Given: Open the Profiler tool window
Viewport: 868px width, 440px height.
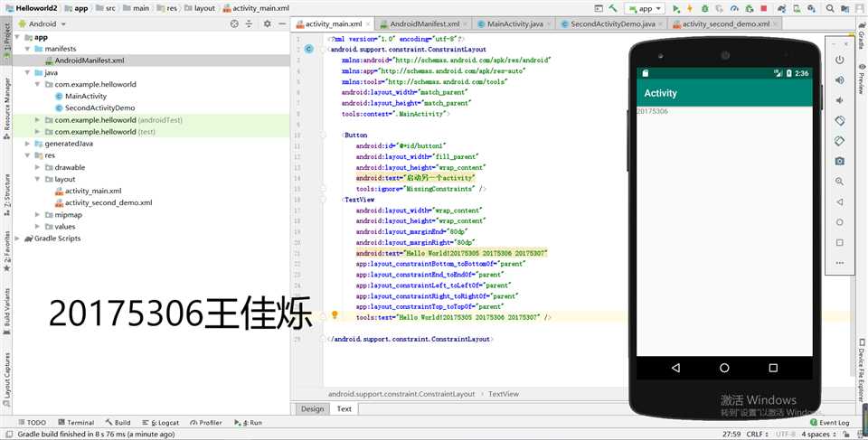Looking at the screenshot, I should click(x=206, y=422).
